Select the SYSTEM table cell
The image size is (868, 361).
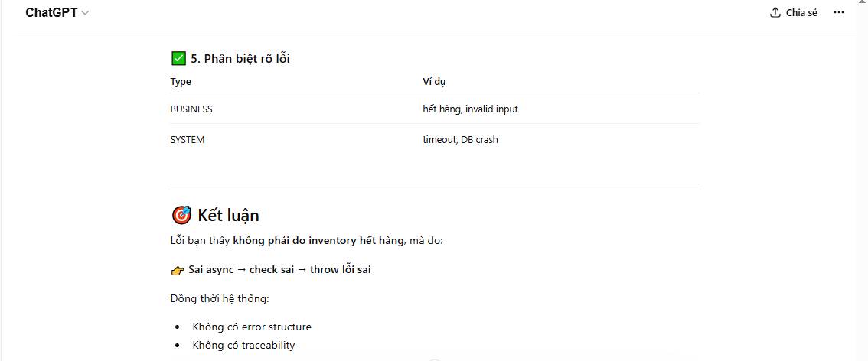pos(188,140)
